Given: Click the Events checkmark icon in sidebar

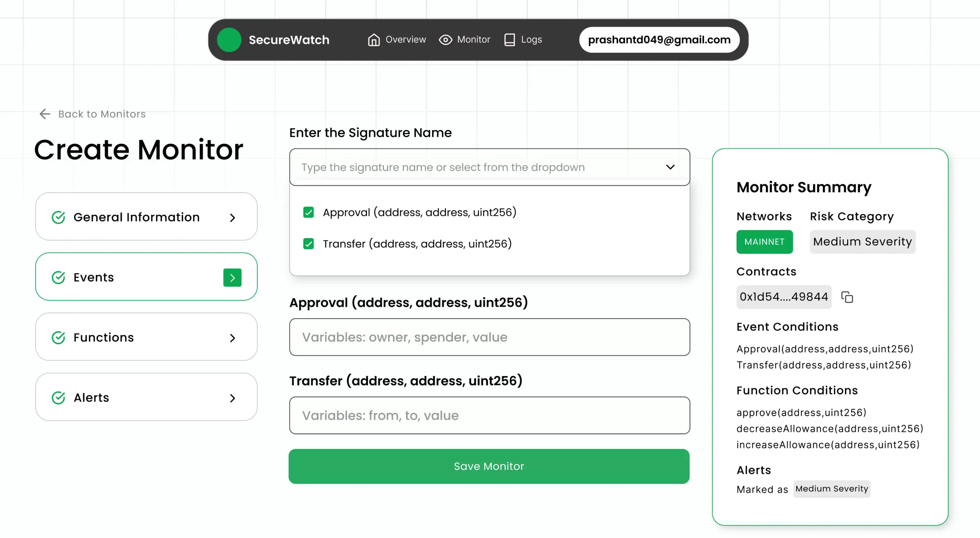Looking at the screenshot, I should (x=58, y=277).
